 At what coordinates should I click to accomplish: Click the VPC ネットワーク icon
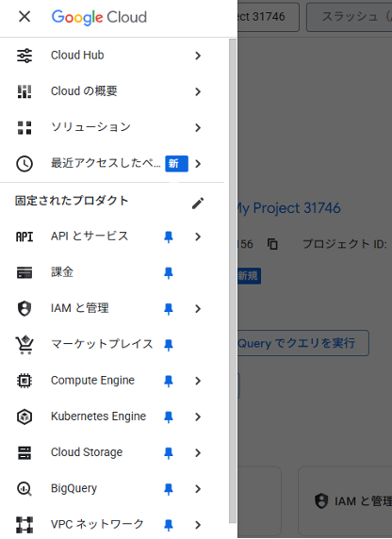click(24, 525)
